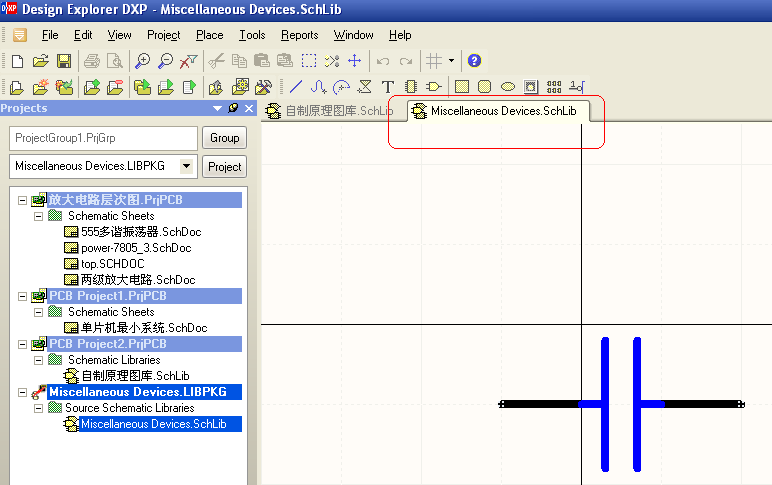Open the grid dropdown arrow
This screenshot has height=485, width=772.
pos(451,61)
